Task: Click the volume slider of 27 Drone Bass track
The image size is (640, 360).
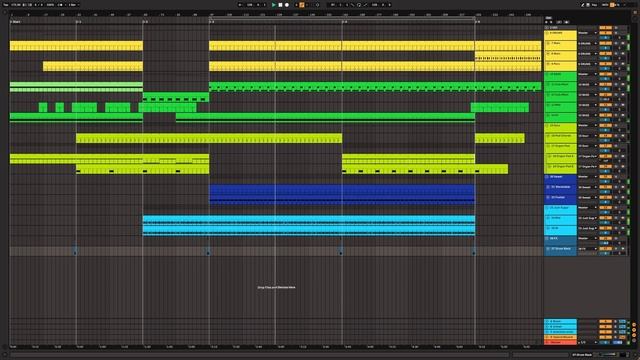Action: tap(606, 253)
